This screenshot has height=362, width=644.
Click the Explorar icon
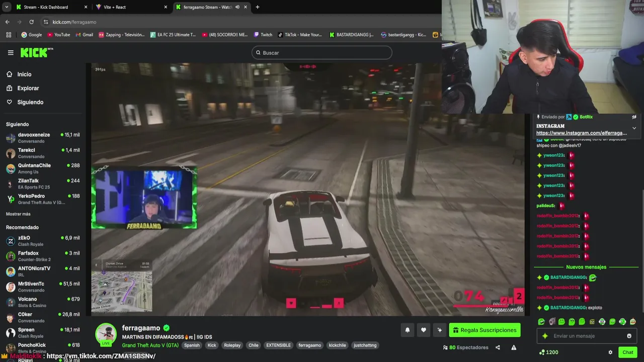click(9, 88)
